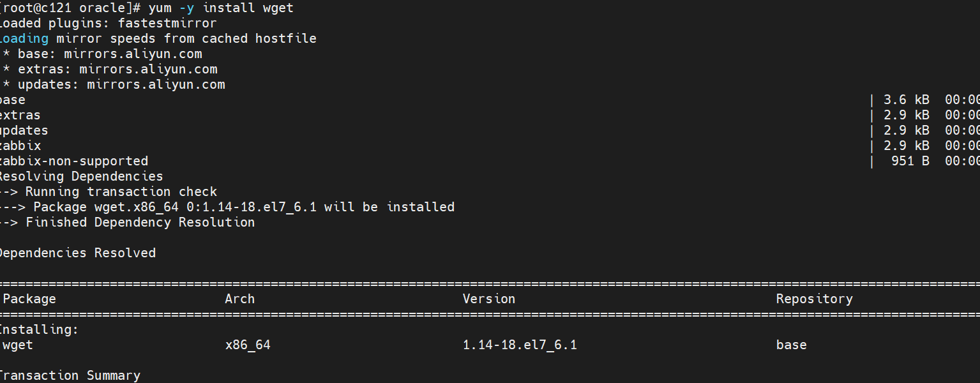
Task: Select the extras mirror mirrors.aliyun.com entry
Action: click(x=148, y=70)
